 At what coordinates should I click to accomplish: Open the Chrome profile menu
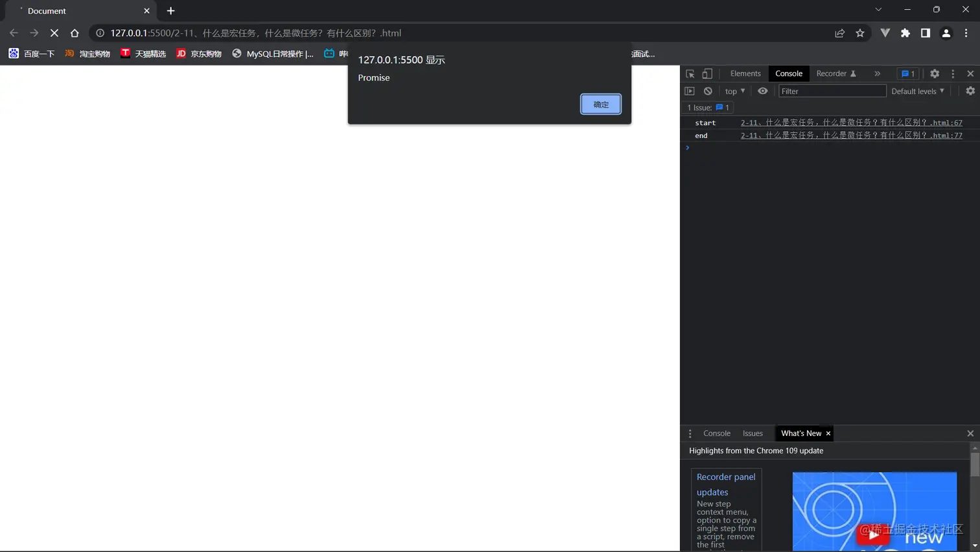(946, 33)
